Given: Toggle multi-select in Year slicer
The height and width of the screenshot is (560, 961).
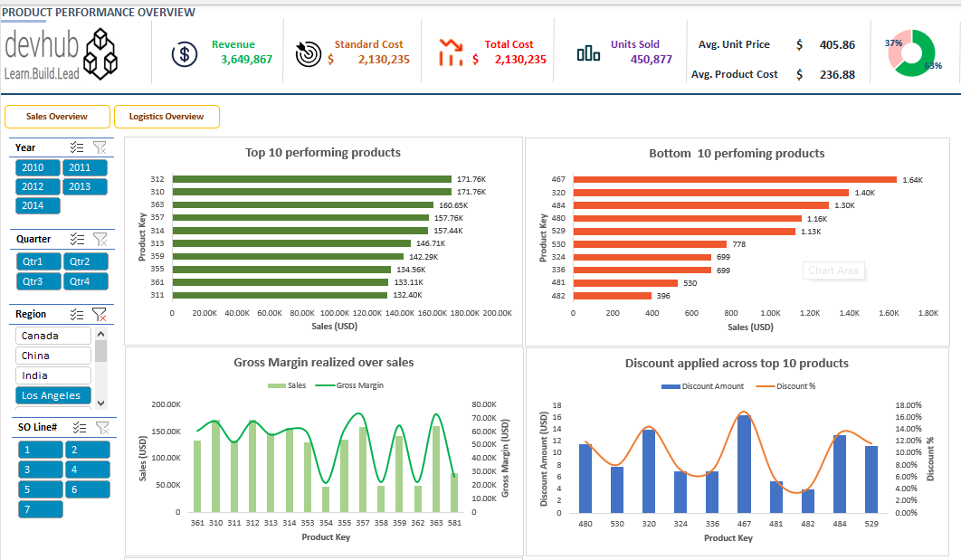Looking at the screenshot, I should click(x=77, y=147).
